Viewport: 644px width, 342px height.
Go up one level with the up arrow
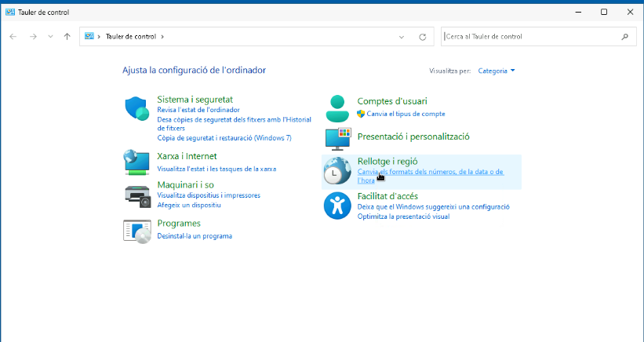pyautogui.click(x=67, y=37)
